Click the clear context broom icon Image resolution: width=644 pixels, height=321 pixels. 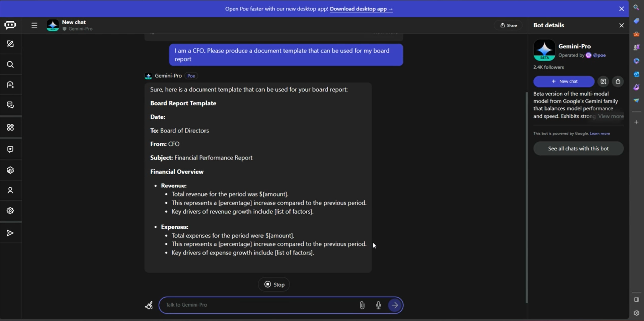pos(149,305)
